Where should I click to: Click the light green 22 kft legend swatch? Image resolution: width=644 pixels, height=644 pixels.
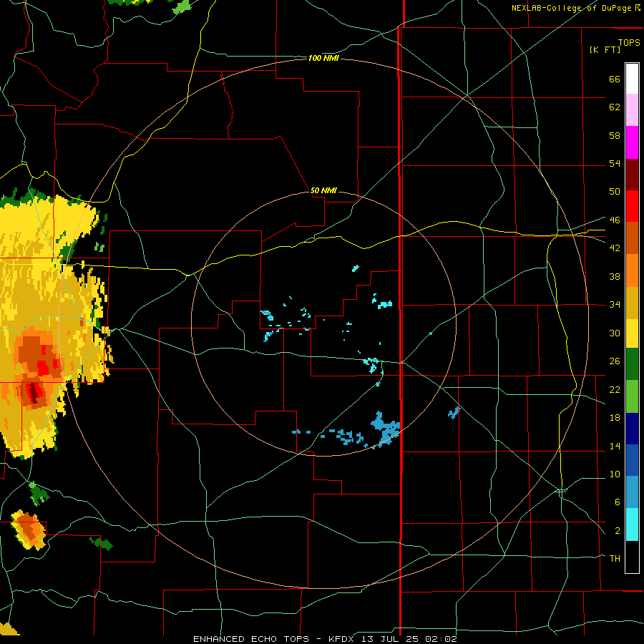[632, 396]
